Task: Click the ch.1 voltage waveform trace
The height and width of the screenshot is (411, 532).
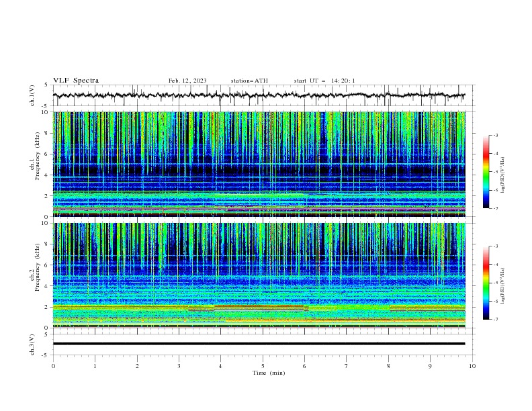Action: pos(259,95)
